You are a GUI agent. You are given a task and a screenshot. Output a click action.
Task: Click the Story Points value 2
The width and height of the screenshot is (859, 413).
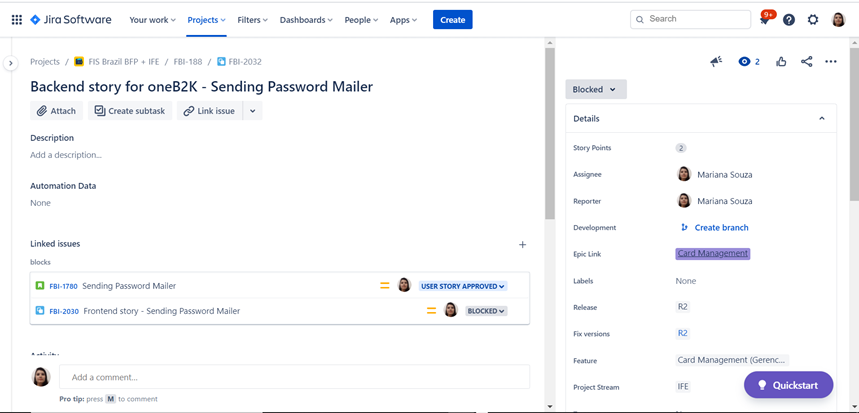click(x=681, y=148)
